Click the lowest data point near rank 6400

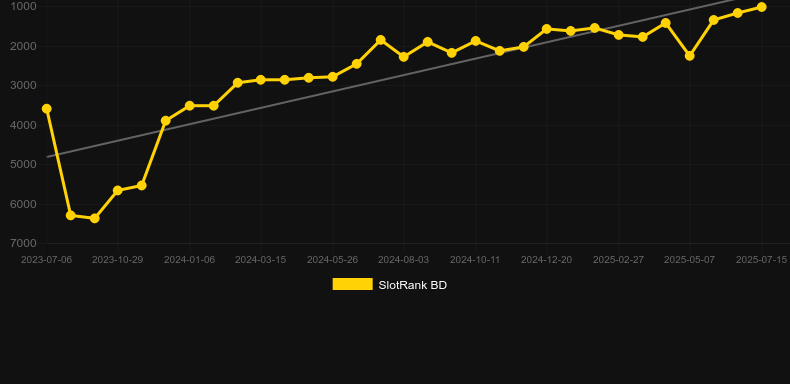pyautogui.click(x=94, y=218)
